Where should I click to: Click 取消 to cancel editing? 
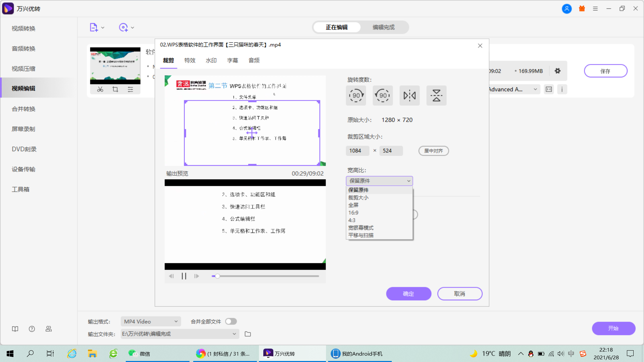point(460,294)
